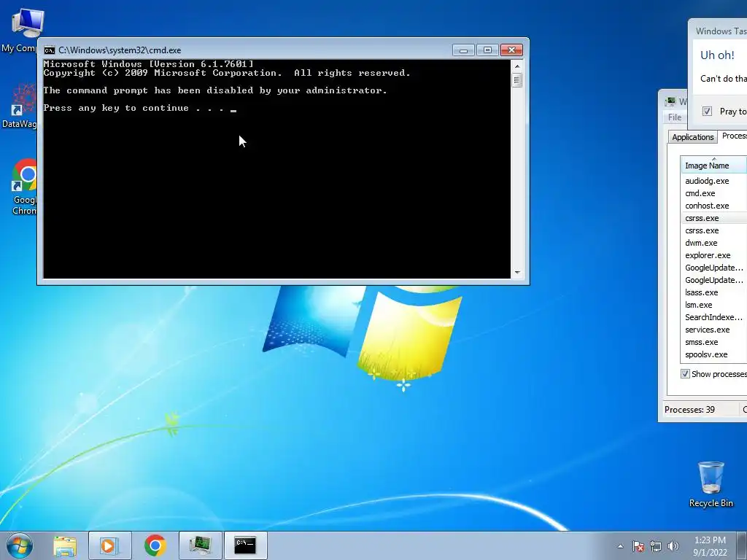This screenshot has height=560, width=747.
Task: Select explorer.exe in the process list
Action: coord(713,255)
